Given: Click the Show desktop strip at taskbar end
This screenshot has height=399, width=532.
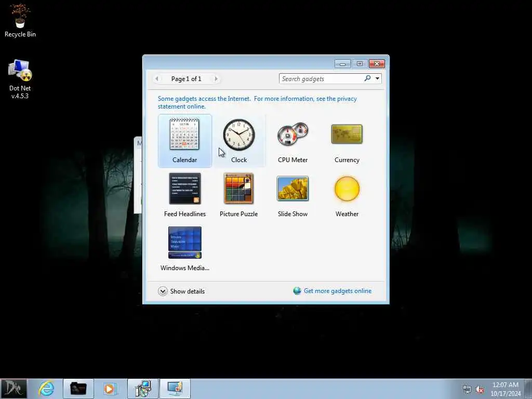Looking at the screenshot, I should click(528, 389).
